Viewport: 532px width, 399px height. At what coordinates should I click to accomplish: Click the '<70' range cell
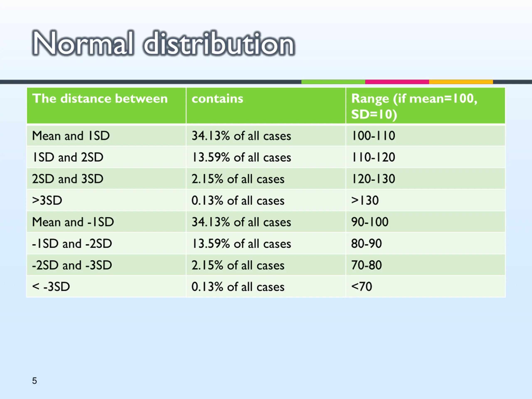click(425, 286)
